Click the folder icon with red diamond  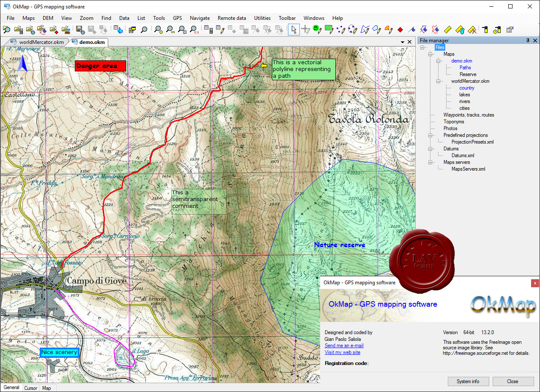54,30
